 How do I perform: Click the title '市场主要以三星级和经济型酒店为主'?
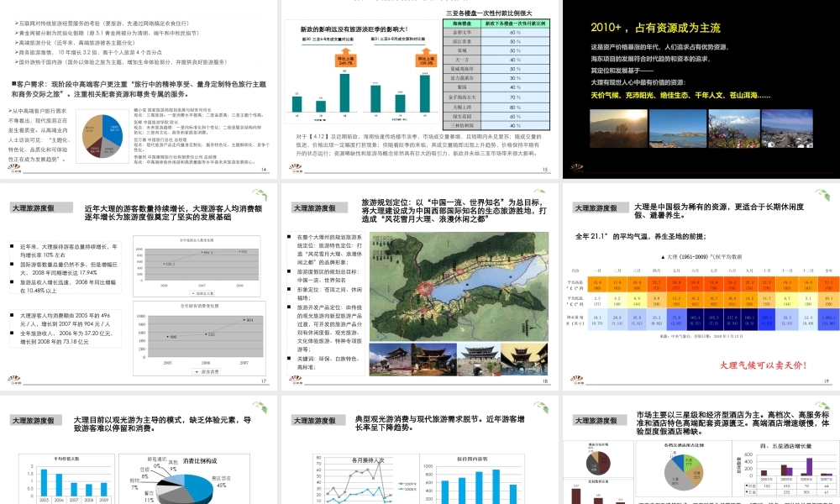pos(732,423)
